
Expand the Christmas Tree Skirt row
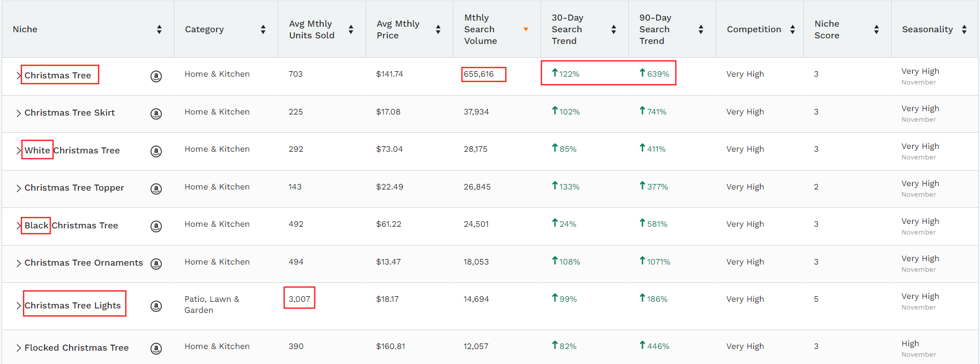(x=18, y=113)
